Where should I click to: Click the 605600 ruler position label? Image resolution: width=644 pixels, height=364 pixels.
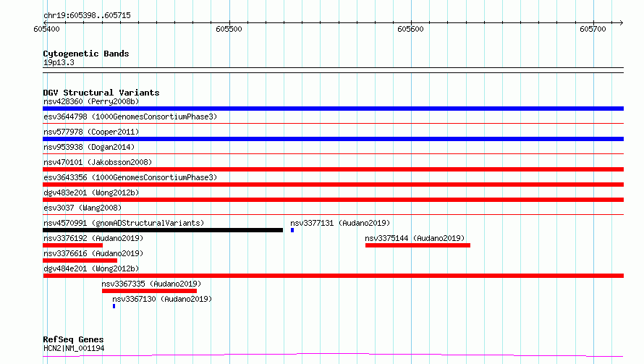point(410,29)
